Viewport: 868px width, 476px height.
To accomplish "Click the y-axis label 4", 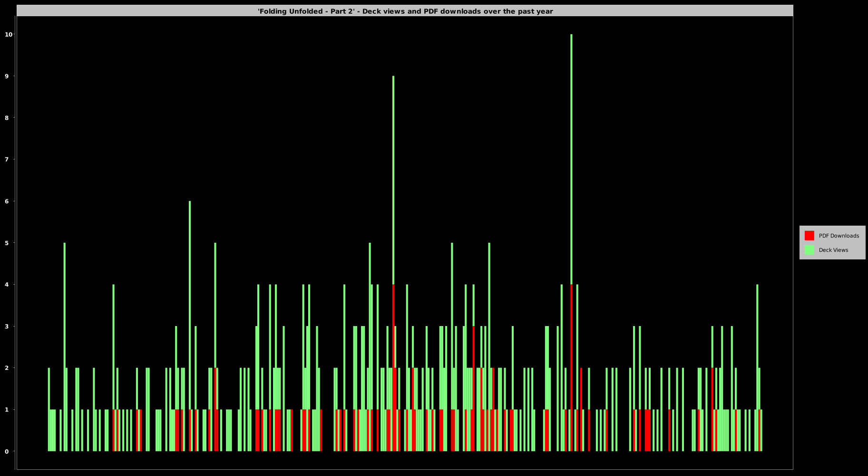I will pos(7,285).
